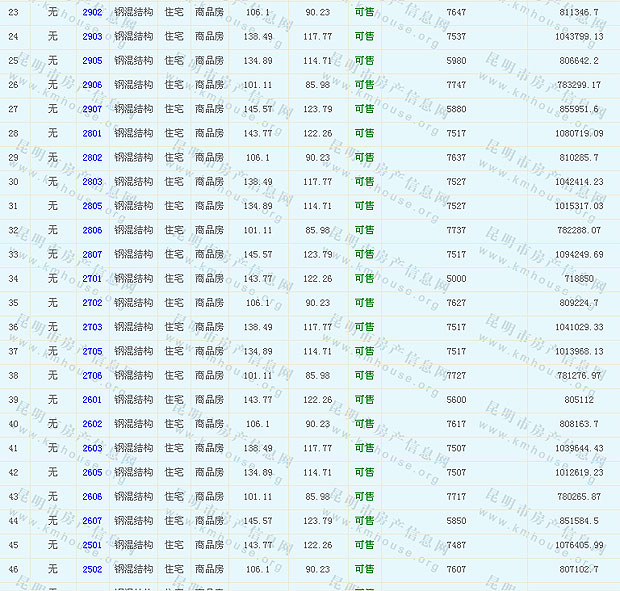Open the 2905 room details link
Viewport: 620px width, 591px height.
click(x=92, y=60)
